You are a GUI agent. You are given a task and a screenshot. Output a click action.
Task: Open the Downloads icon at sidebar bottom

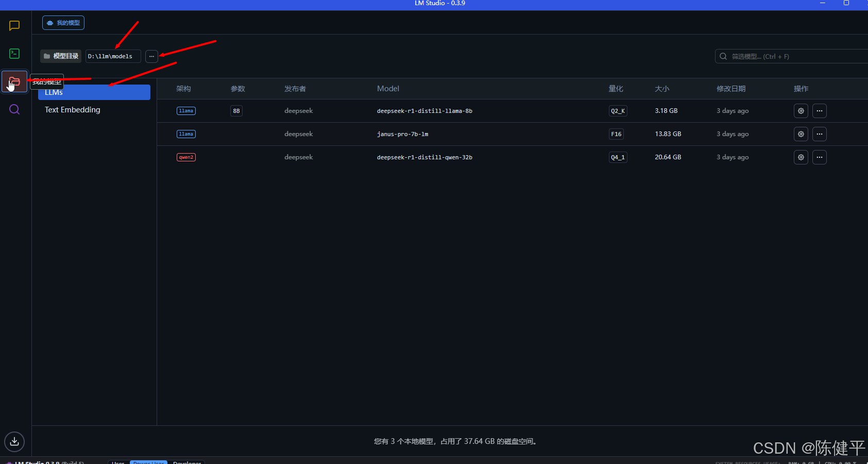pos(14,441)
